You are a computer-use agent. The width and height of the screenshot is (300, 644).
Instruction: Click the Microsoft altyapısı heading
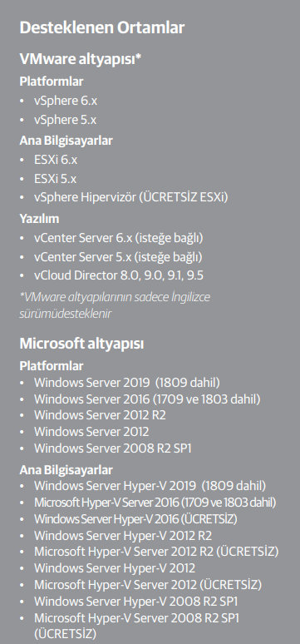pos(81,344)
